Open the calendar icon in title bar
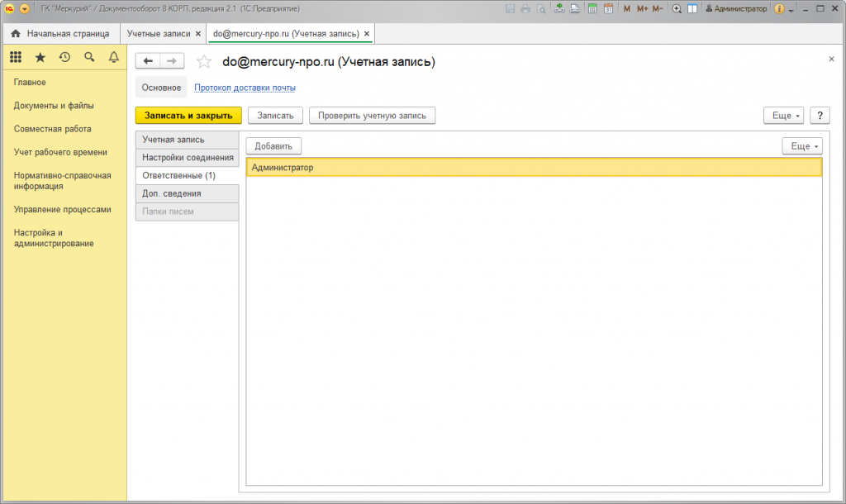Viewport: 846px width, 504px height. click(608, 9)
